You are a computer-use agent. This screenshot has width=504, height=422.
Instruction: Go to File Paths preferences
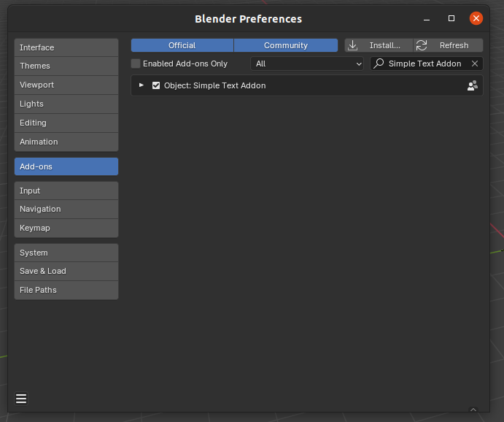click(x=66, y=290)
